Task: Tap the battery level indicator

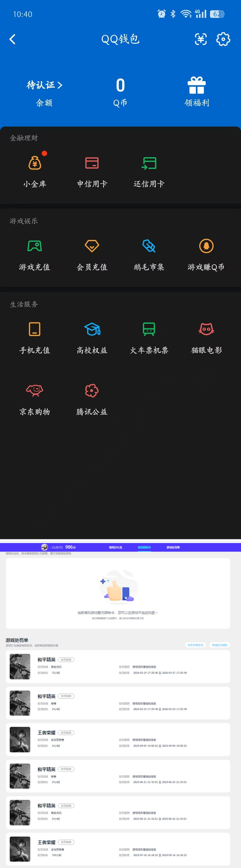Action: [217, 14]
